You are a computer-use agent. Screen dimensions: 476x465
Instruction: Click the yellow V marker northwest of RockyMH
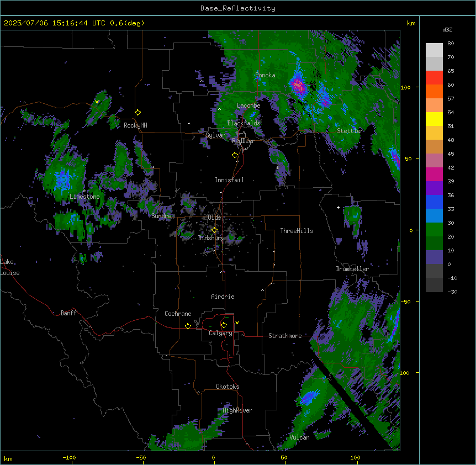[97, 102]
